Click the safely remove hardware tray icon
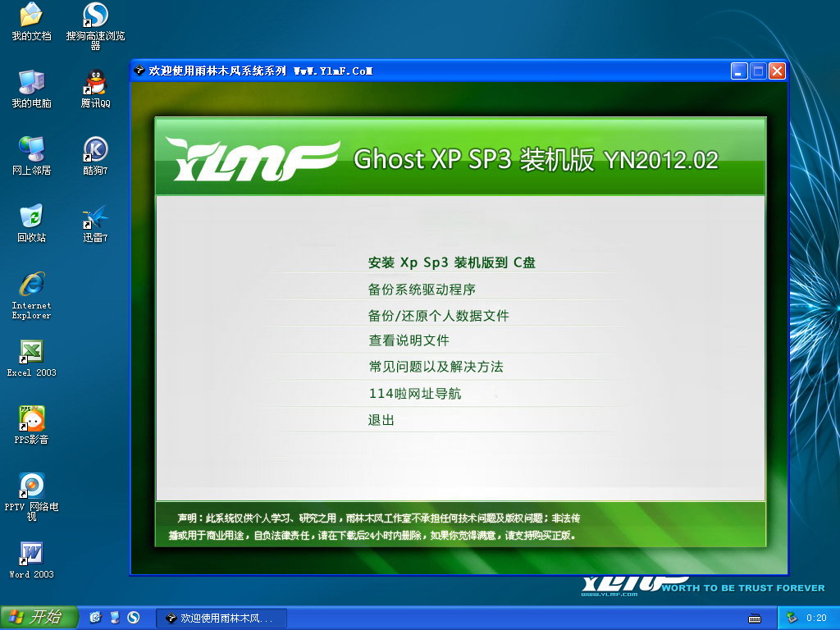The image size is (840, 630). [x=792, y=618]
